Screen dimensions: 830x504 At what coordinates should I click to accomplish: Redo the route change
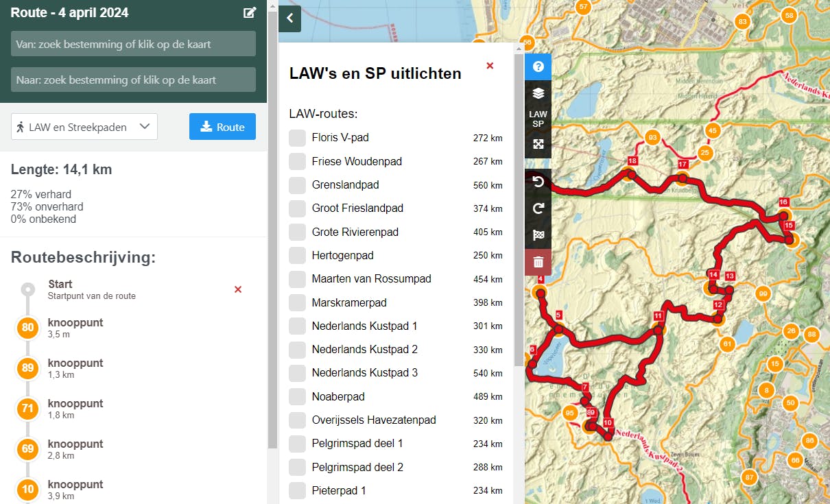(538, 208)
